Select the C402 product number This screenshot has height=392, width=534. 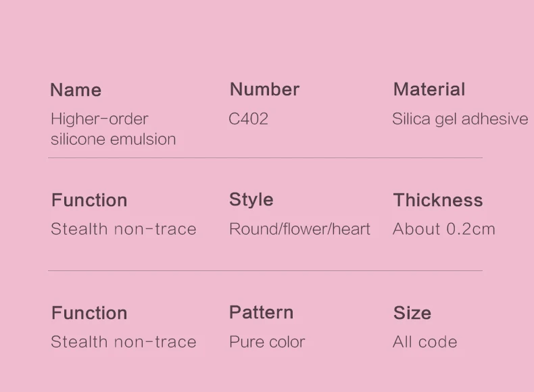[248, 119]
